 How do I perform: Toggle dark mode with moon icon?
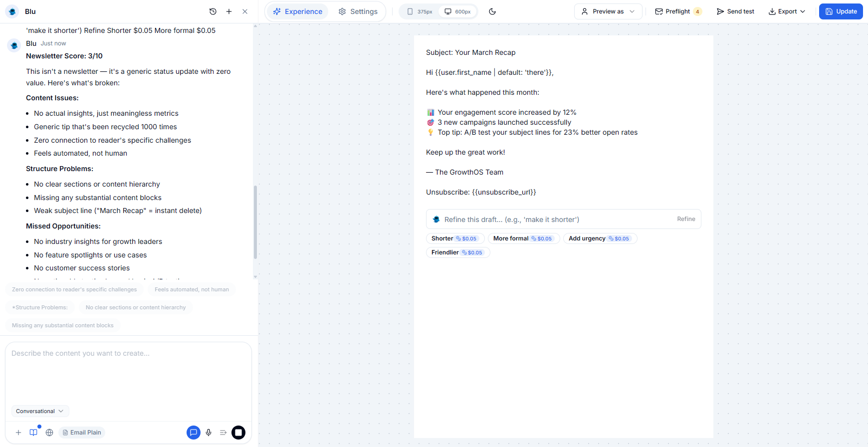pyautogui.click(x=492, y=11)
